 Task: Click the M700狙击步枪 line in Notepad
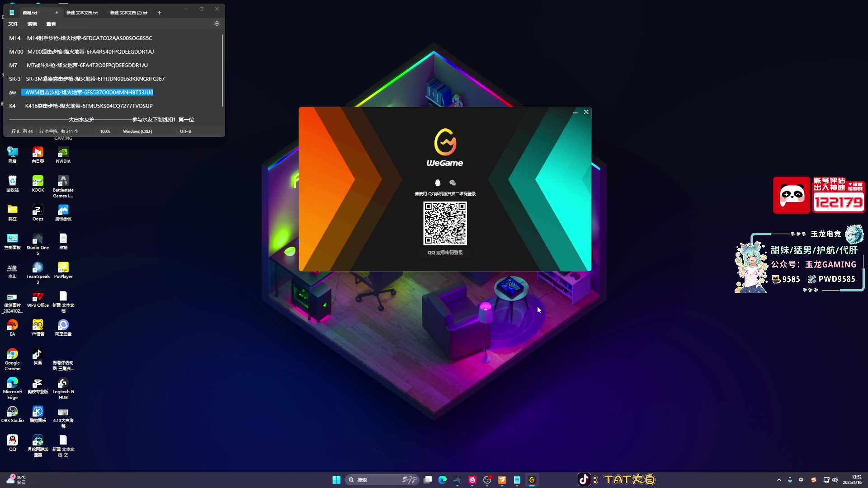90,52
